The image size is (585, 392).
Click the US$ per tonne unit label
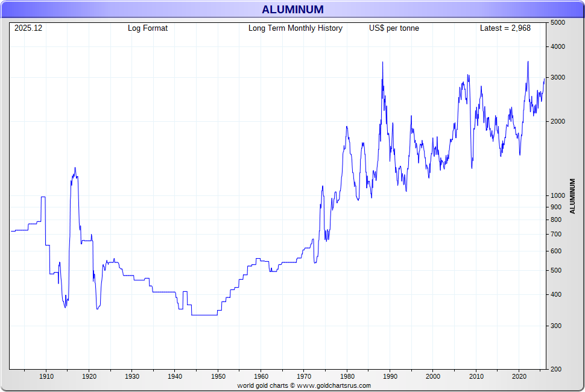coord(394,28)
